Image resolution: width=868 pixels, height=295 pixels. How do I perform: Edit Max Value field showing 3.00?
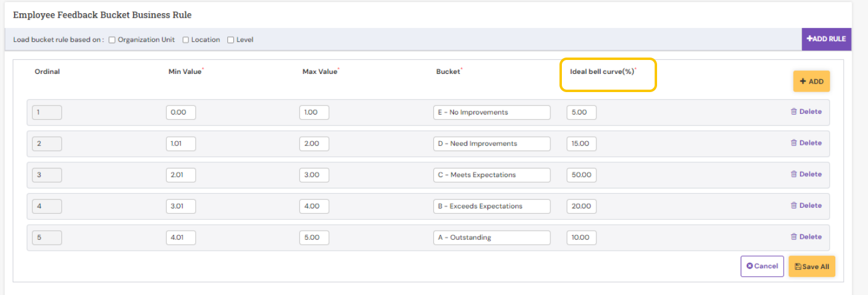pyautogui.click(x=314, y=175)
